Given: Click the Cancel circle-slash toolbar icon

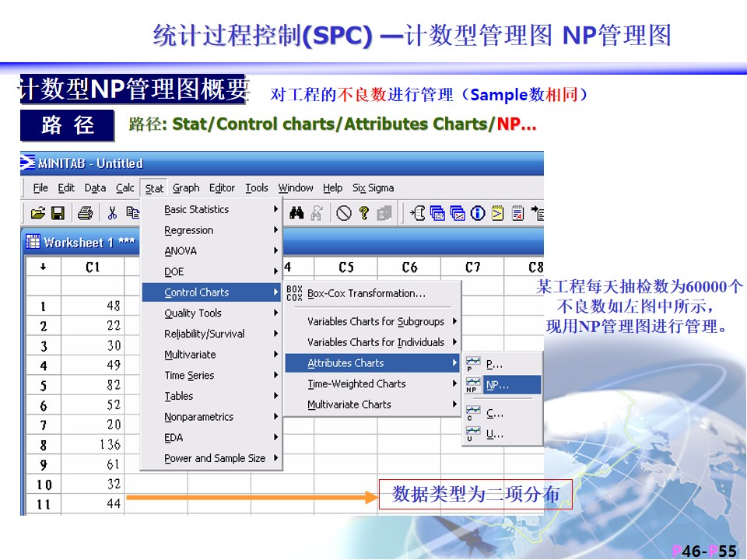Looking at the screenshot, I should coord(343,213).
